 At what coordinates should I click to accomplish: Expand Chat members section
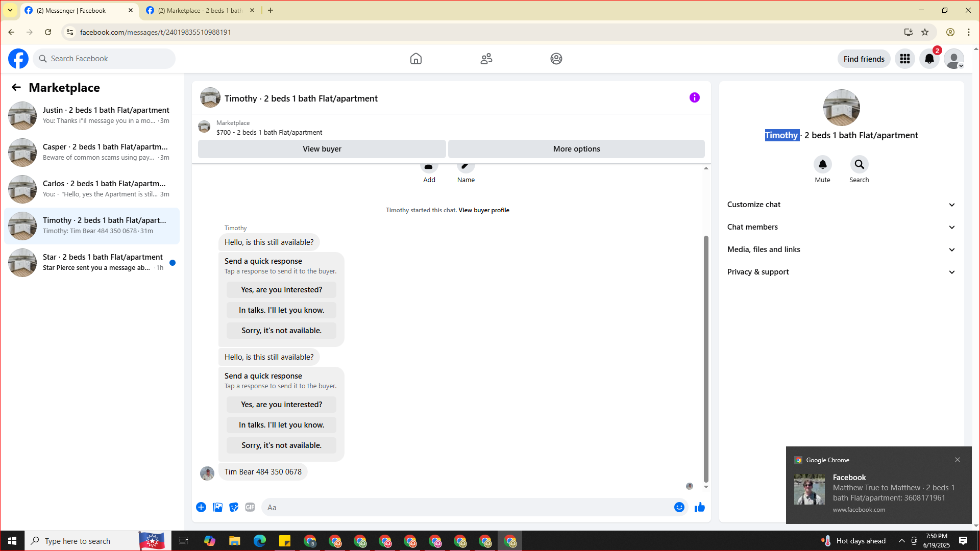tap(841, 227)
